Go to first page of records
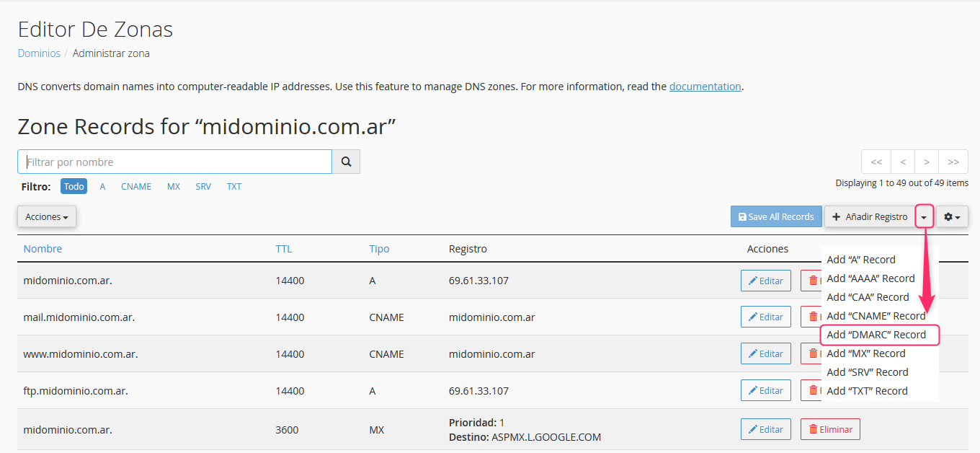Screen dimensions: 980x453 [876, 162]
